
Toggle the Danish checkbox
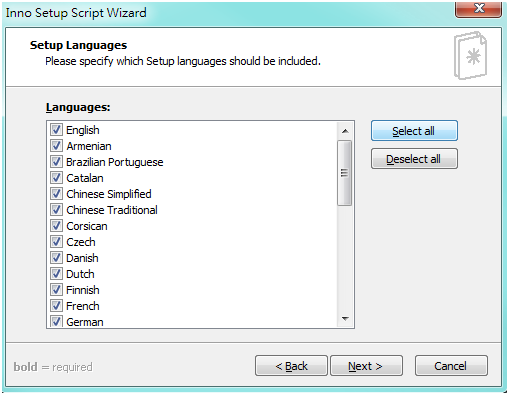(x=56, y=258)
